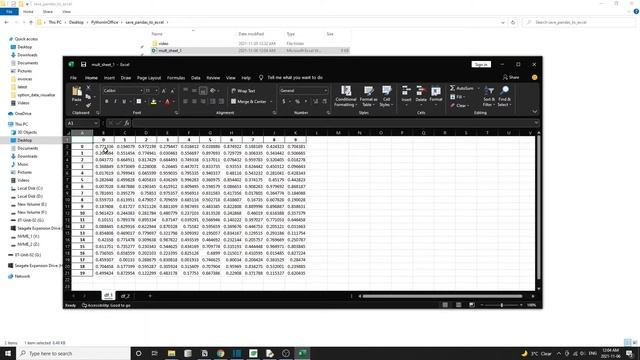Apply Percent Style
The height and width of the screenshot is (360, 640).
[x=298, y=101]
